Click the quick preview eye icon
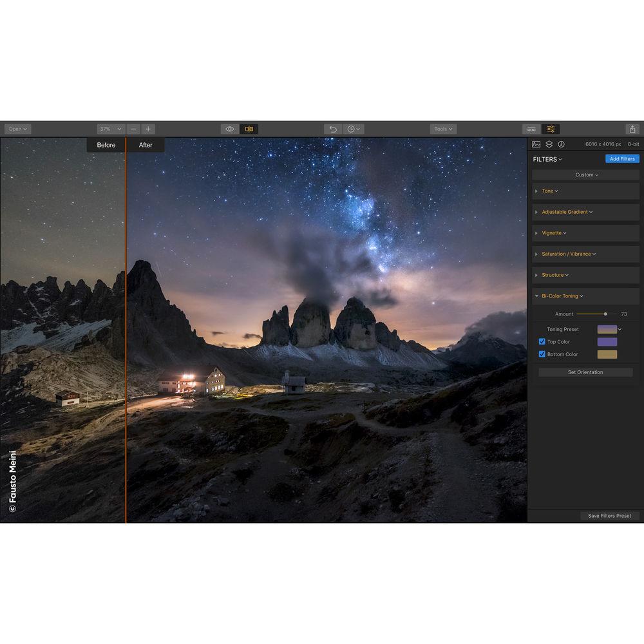Screen dimensions: 644x644 [x=230, y=129]
